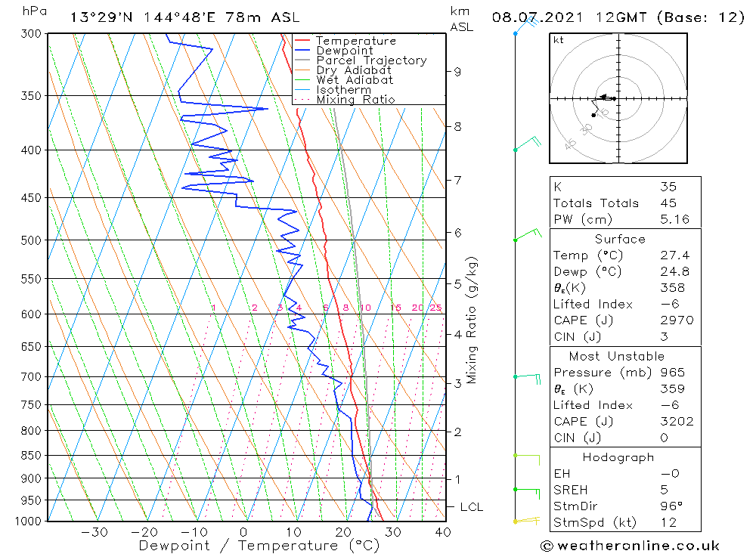Click the yellow-green wind barb at 850 hPa
This screenshot has width=756, height=554.
[526, 460]
